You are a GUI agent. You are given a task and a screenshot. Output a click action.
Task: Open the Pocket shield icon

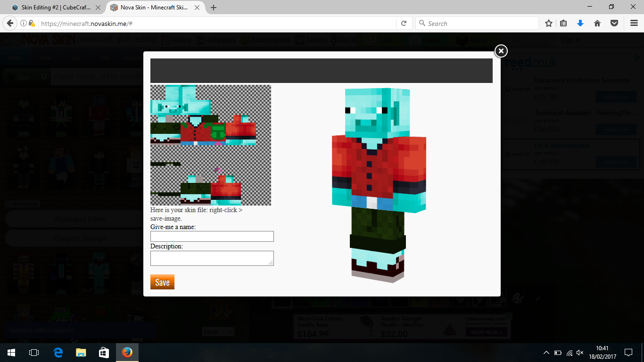coord(614,23)
